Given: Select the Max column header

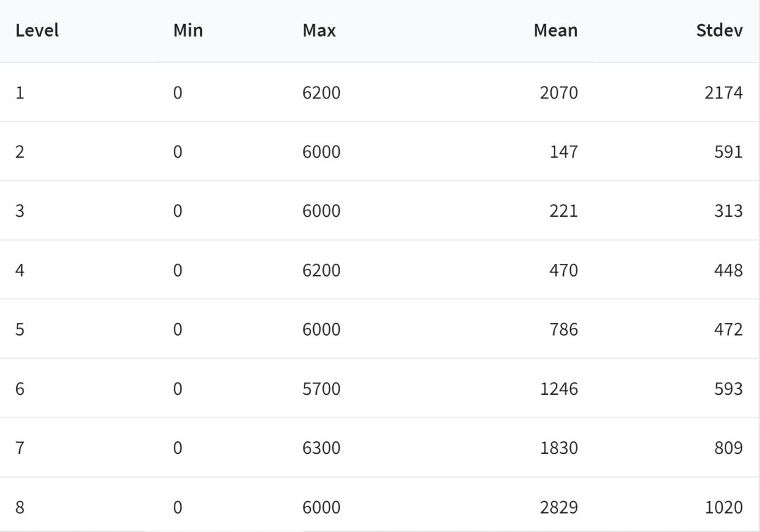Looking at the screenshot, I should (319, 31).
